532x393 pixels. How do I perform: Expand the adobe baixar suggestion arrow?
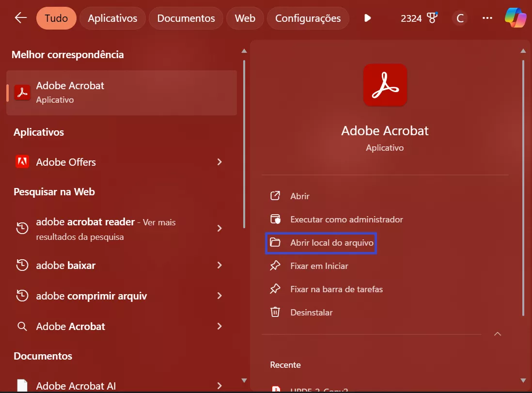tap(219, 265)
